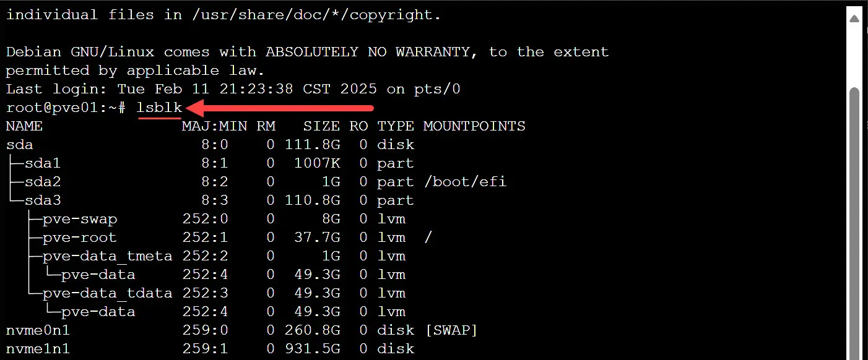Click the red arrow pointing at lsblk
The height and width of the screenshot is (360, 868).
pyautogui.click(x=280, y=108)
